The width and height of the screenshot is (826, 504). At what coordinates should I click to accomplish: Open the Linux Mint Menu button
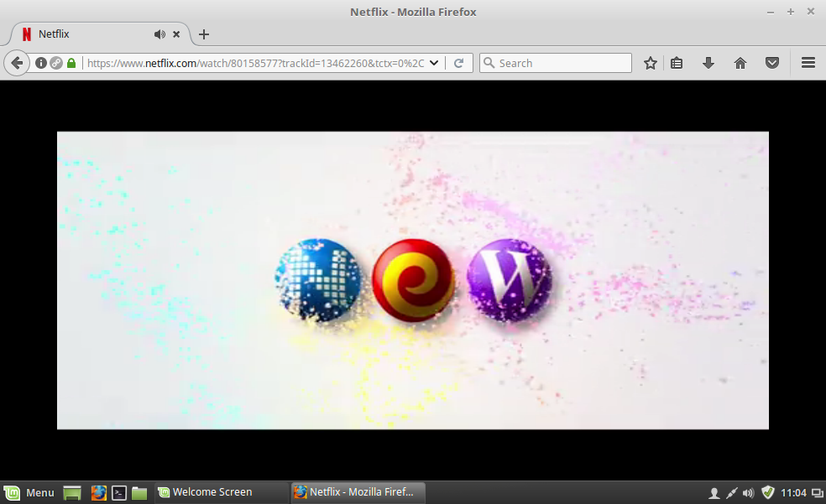pyautogui.click(x=29, y=492)
